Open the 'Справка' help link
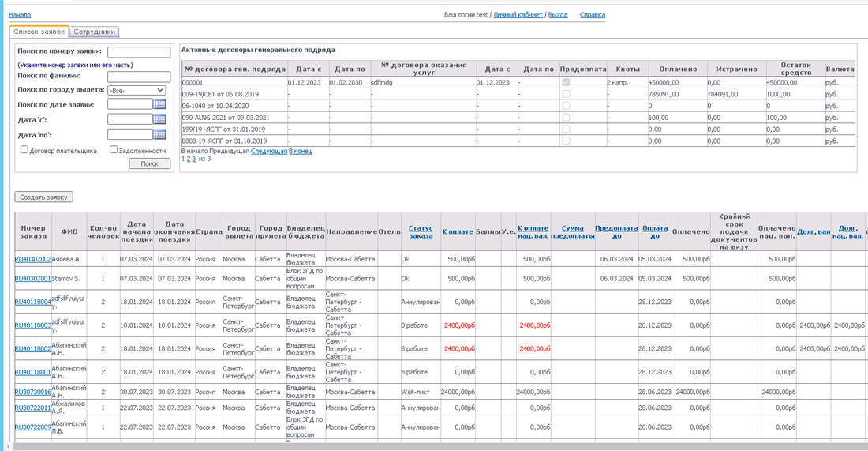The width and height of the screenshot is (868, 451). point(593,15)
